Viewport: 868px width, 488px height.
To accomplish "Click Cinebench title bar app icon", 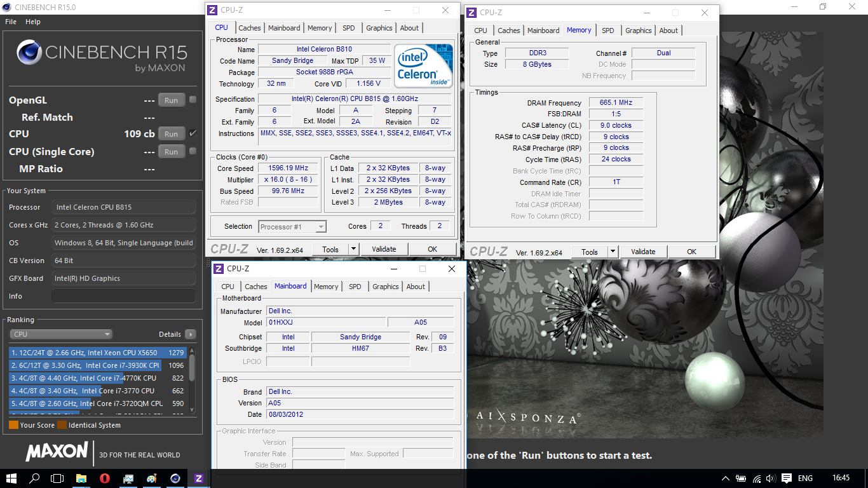I will click(7, 7).
